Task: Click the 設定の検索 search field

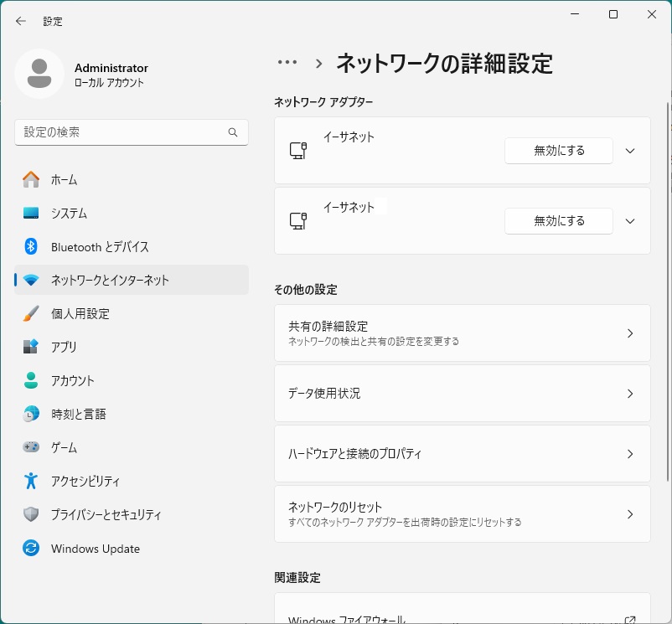Action: tap(132, 132)
